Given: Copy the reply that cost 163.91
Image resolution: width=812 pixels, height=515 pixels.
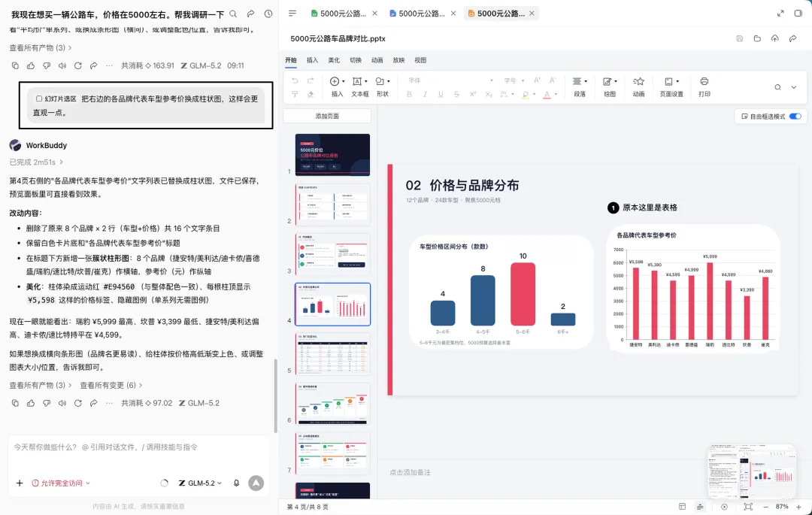Looking at the screenshot, I should 15,65.
